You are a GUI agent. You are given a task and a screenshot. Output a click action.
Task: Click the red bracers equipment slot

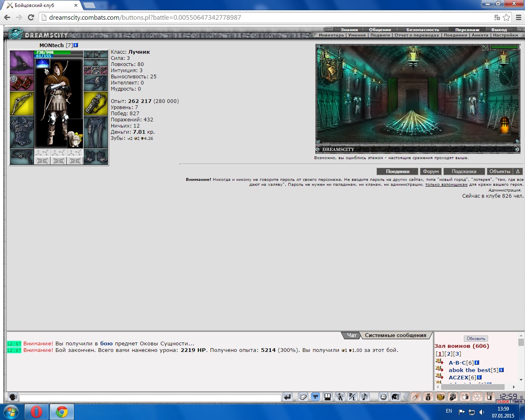22,83
